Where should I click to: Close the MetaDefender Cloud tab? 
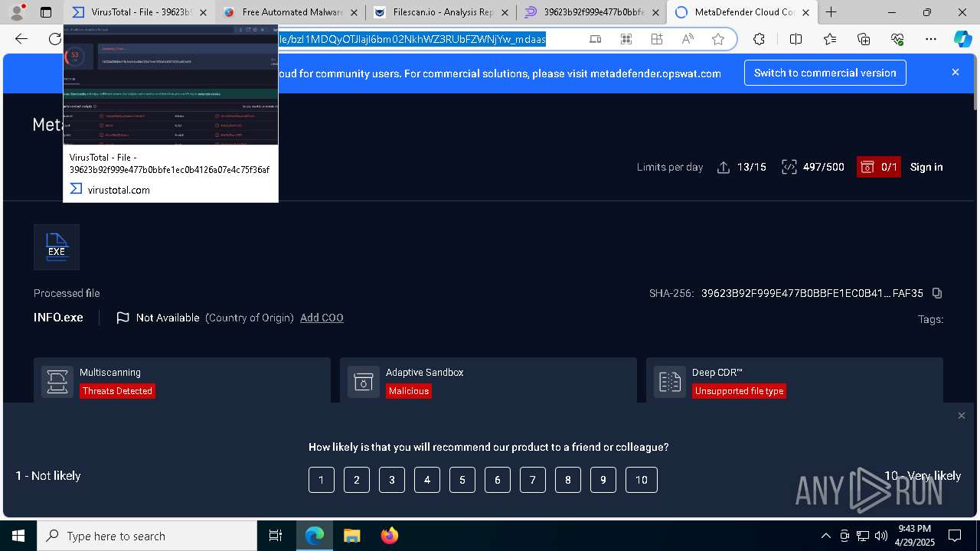pos(805,12)
